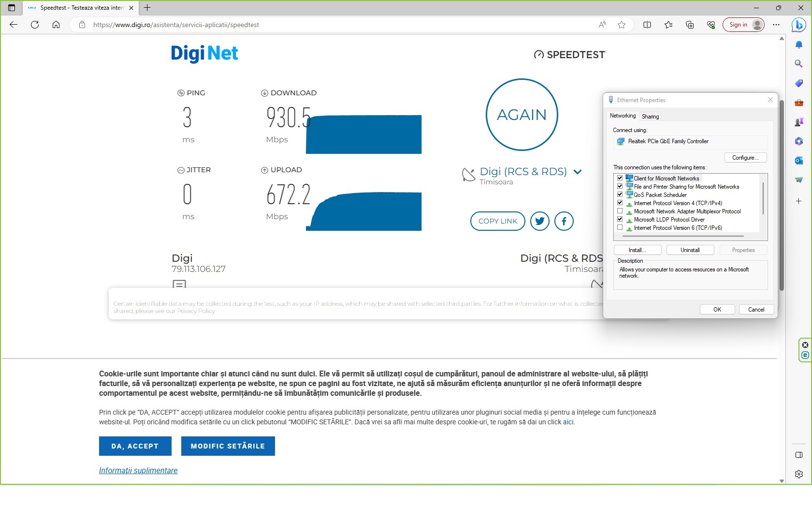The width and height of the screenshot is (812, 508).
Task: Open browser Collections icon
Action: tap(690, 25)
